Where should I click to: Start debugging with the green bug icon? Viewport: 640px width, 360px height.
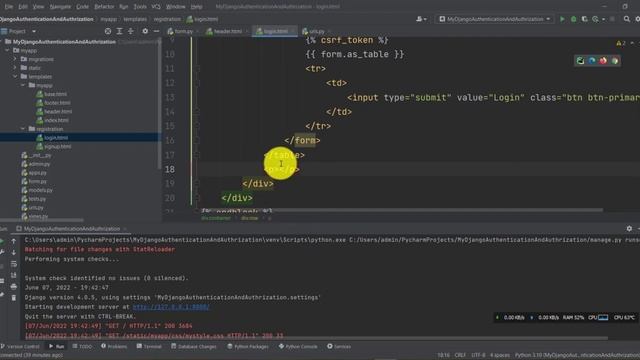tap(573, 19)
